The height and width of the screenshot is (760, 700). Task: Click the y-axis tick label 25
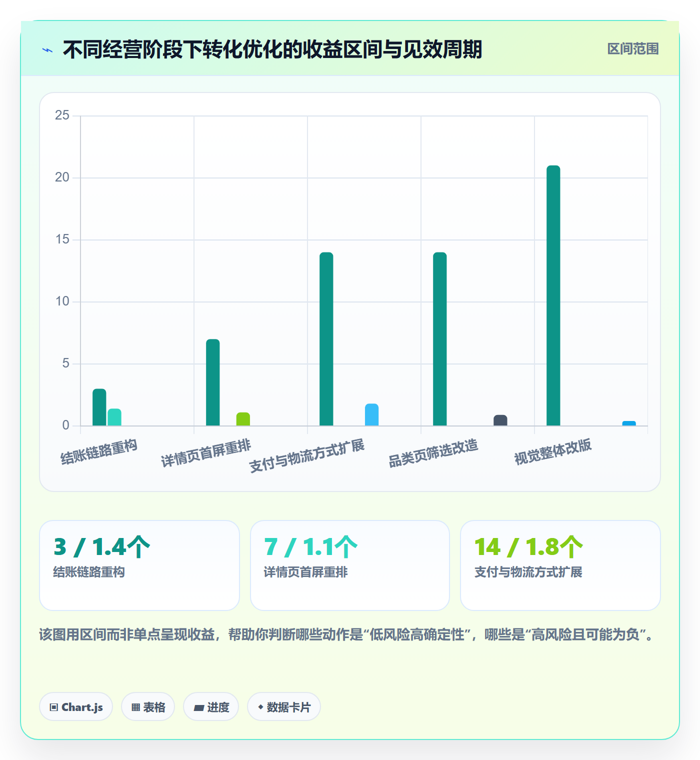(62, 115)
